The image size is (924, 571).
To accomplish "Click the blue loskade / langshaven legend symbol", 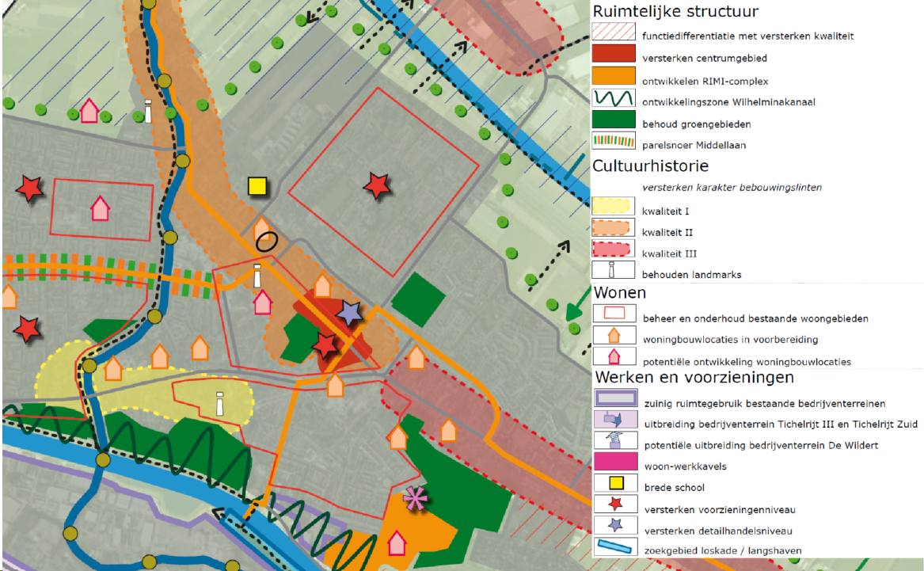I will click(614, 547).
